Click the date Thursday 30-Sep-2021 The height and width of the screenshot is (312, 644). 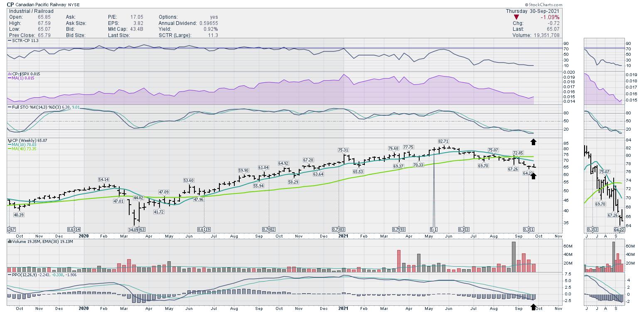click(x=533, y=11)
